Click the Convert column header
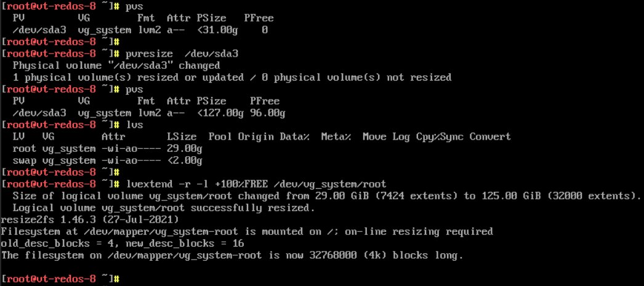The image size is (644, 286). tap(490, 137)
